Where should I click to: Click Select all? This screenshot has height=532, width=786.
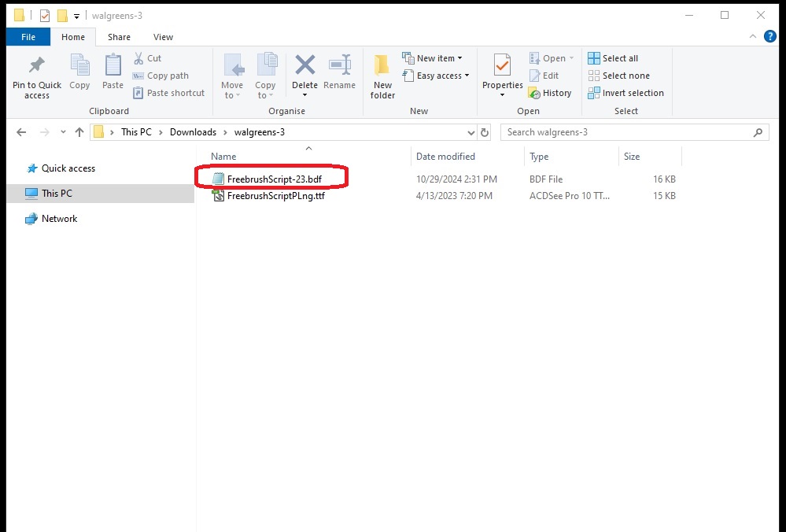[x=613, y=58]
